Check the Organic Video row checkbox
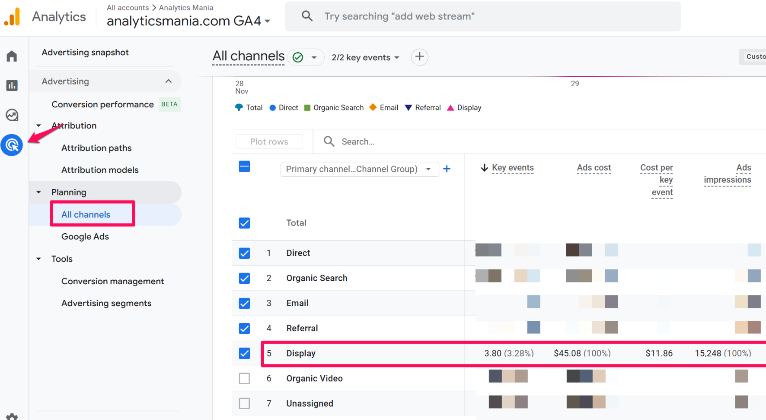766x420 pixels. click(x=245, y=378)
